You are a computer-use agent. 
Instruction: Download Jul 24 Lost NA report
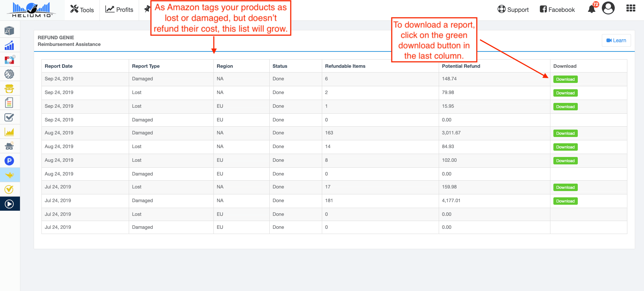pos(565,187)
